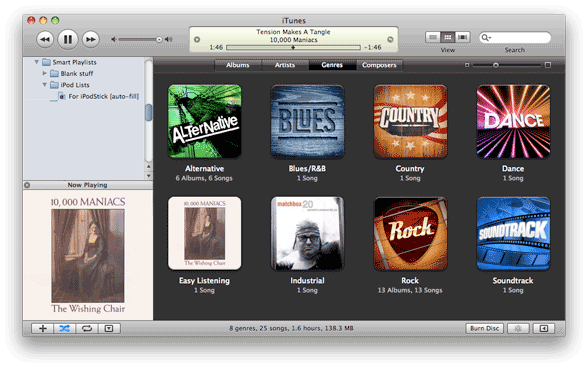This screenshot has width=588, height=368.
Task: Skip back to the previous track
Action: coord(45,39)
